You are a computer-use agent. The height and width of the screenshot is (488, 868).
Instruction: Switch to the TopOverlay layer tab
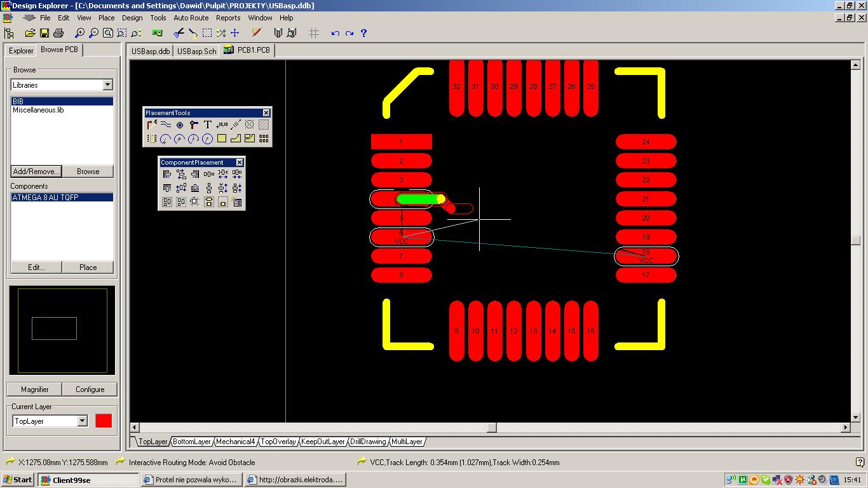pos(278,442)
